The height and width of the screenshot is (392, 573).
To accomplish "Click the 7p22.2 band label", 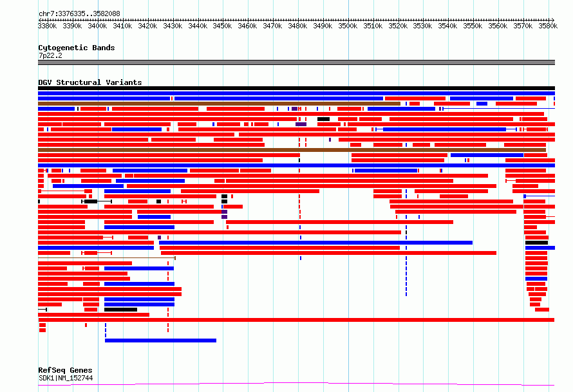I will 50,55.
